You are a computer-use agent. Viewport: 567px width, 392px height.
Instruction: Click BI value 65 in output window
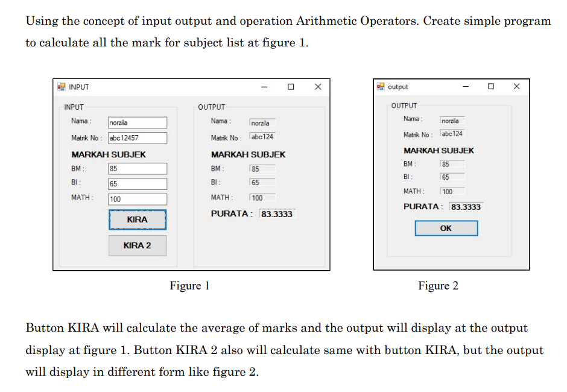452,177
